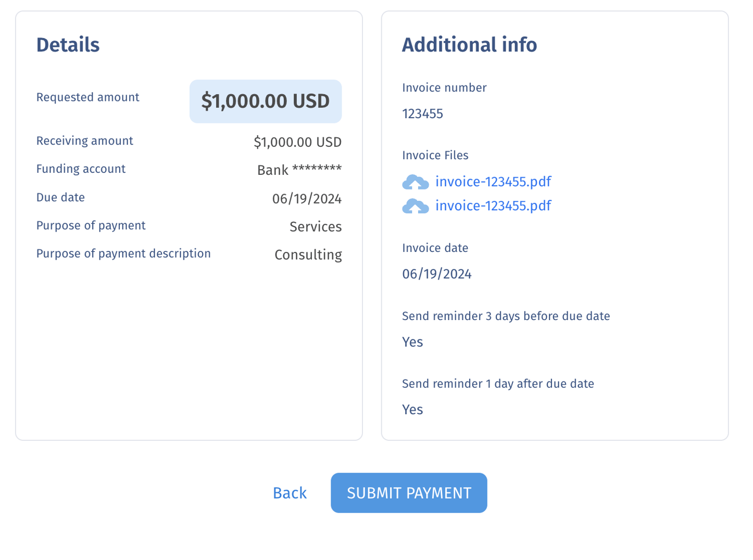Viewport: 753px width, 560px height.
Task: Click the Due date 06/19/2024
Action: tap(308, 198)
